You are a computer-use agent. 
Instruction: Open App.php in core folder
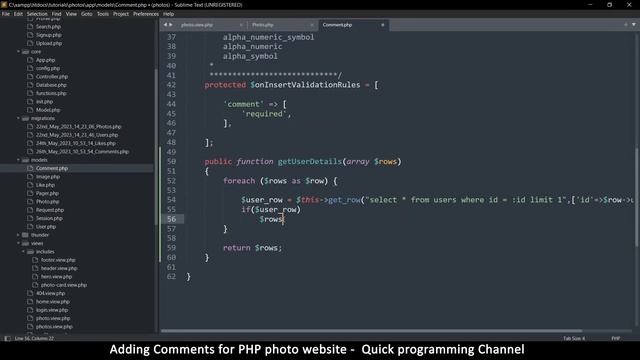[45, 60]
